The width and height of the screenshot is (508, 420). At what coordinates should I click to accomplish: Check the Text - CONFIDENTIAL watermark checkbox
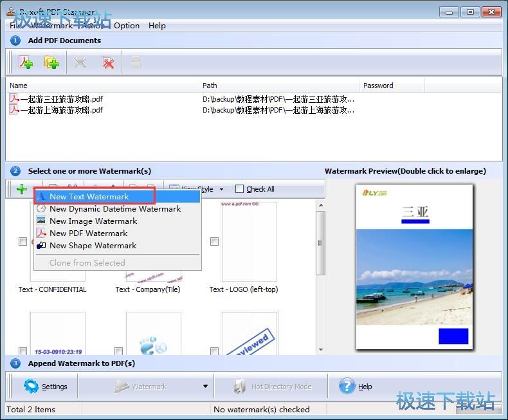23,242
